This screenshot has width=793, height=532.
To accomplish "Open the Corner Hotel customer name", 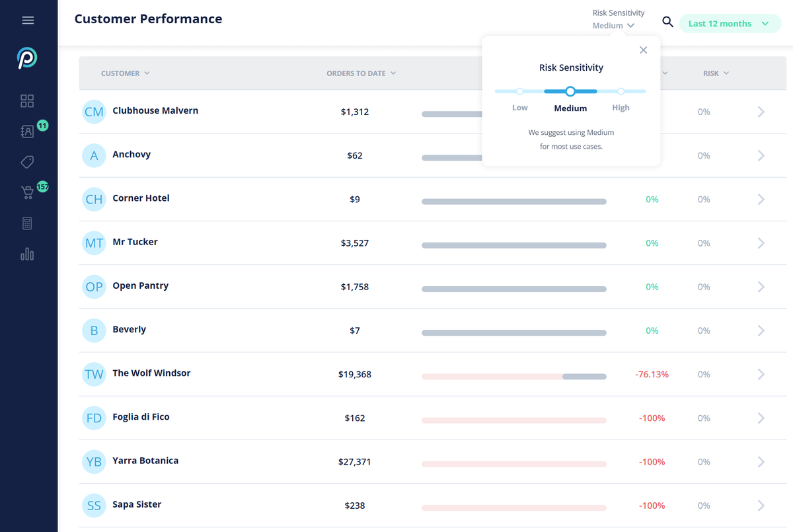I will [141, 198].
